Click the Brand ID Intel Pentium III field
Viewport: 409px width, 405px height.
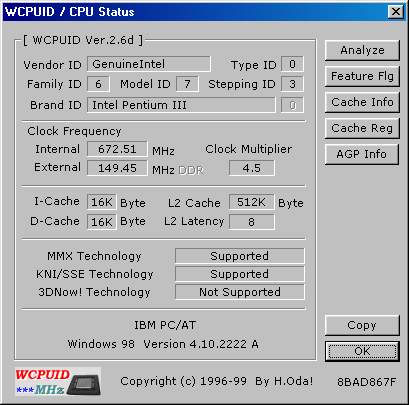coord(181,105)
